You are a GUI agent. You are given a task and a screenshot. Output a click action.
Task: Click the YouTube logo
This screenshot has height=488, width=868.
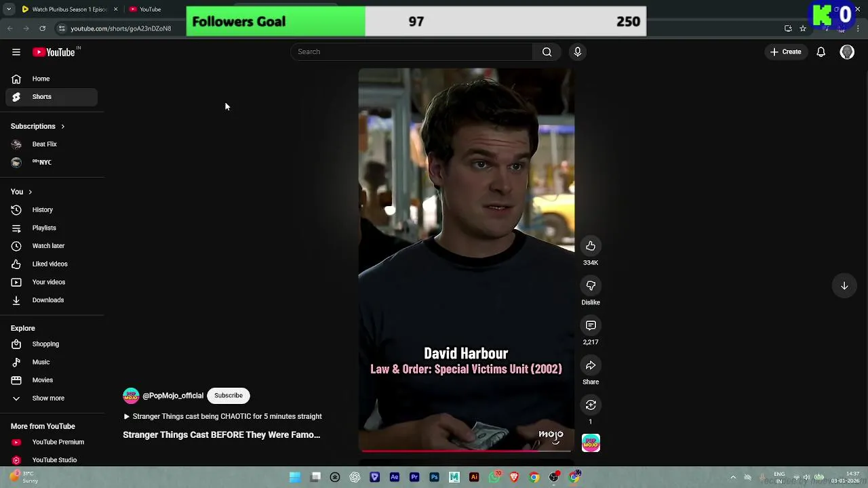[54, 52]
